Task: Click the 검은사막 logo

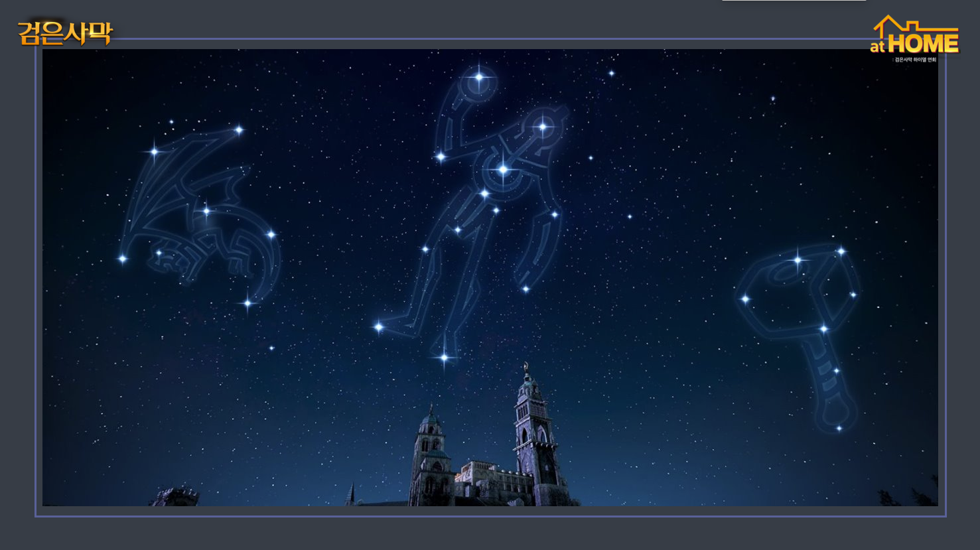Action: (65, 33)
